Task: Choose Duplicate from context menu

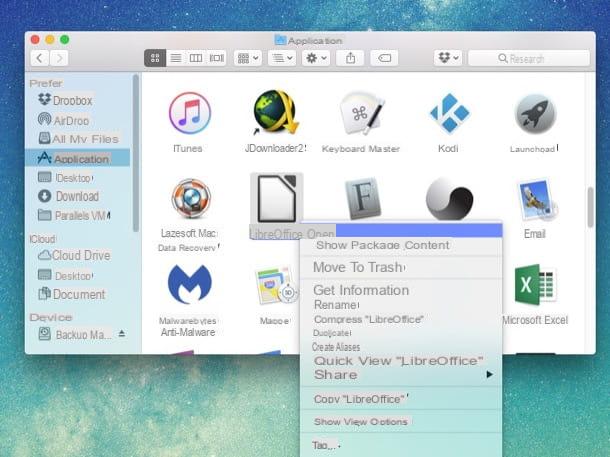Action: coord(401,333)
